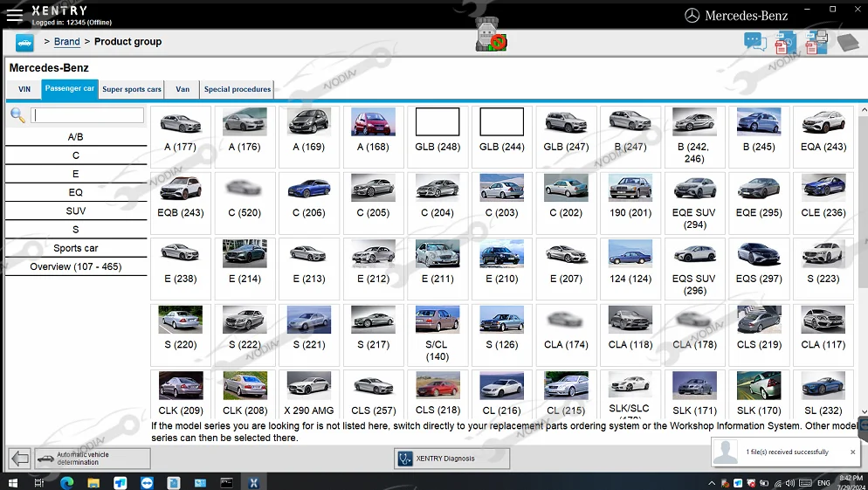Select the EQA (243) model series
The height and width of the screenshot is (490, 868).
click(823, 137)
